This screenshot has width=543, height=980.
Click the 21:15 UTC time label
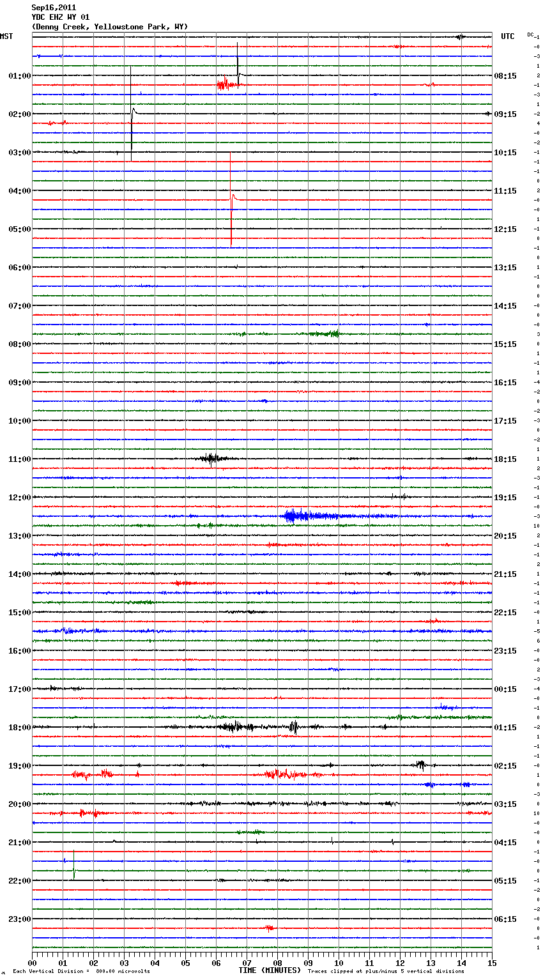(x=505, y=574)
